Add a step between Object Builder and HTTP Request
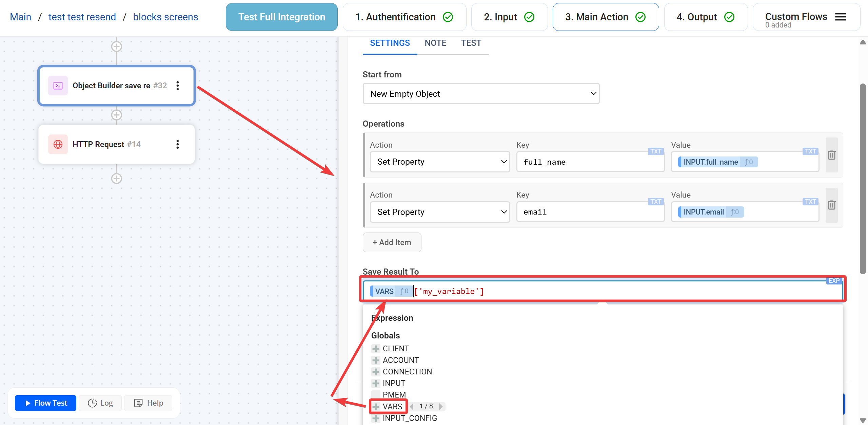The image size is (868, 425). click(117, 115)
